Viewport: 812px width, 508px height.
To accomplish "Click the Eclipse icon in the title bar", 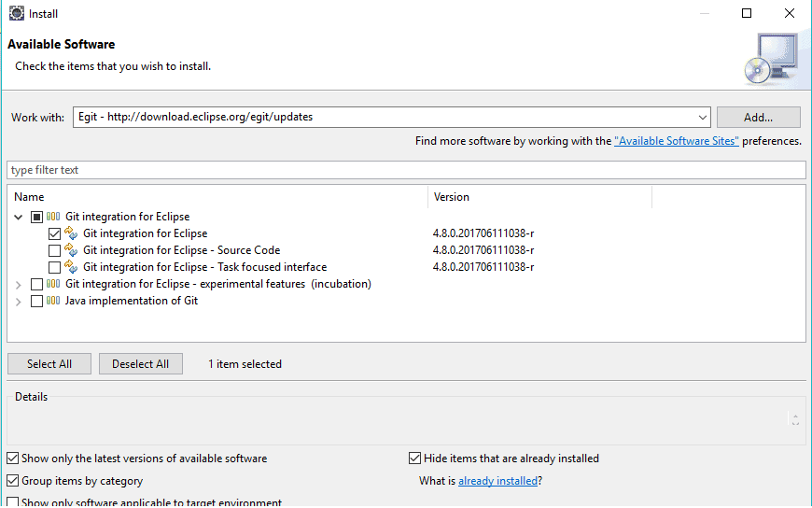I will coord(16,14).
